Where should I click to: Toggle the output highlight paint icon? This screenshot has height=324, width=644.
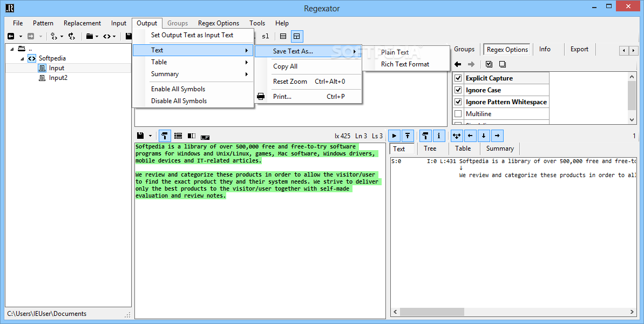tap(425, 136)
